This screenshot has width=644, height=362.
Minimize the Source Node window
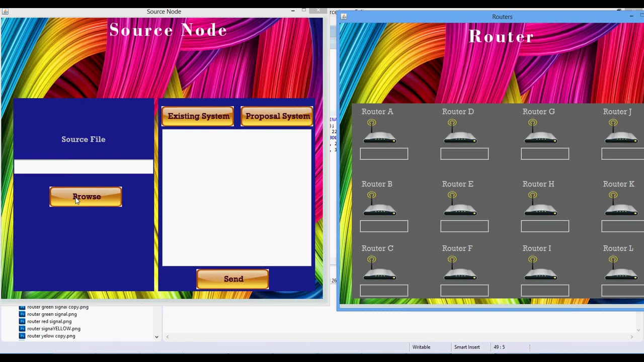(x=293, y=11)
